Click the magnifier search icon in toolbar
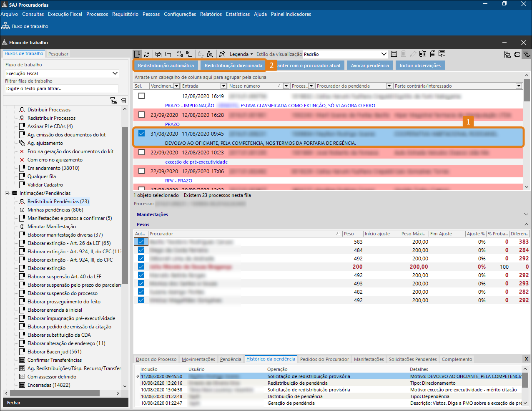532x411 pixels. tap(210, 54)
